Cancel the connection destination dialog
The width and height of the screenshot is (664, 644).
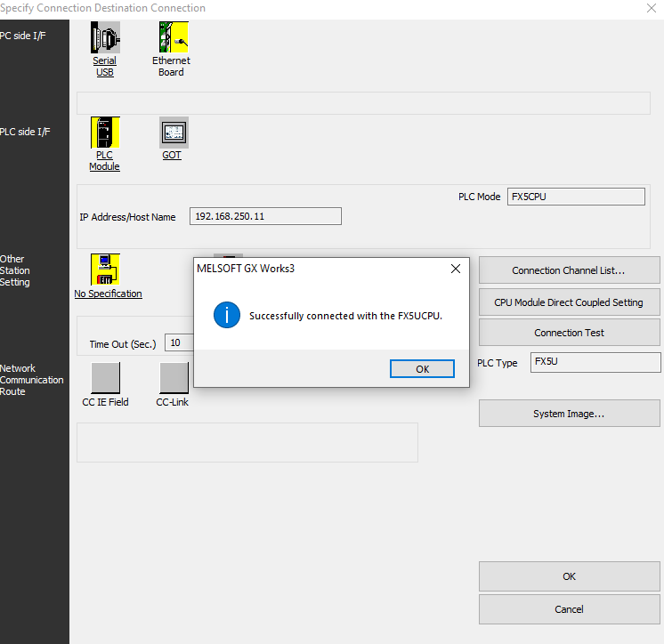(x=569, y=609)
